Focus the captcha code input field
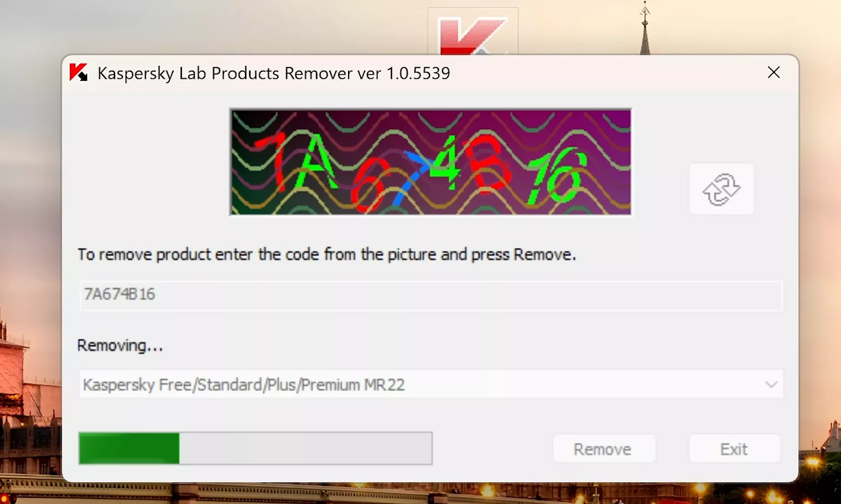This screenshot has height=504, width=841. 431,295
